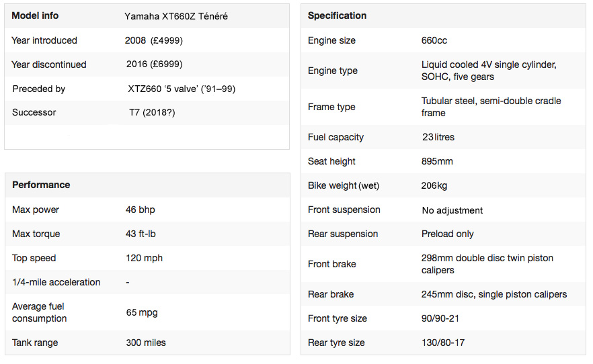This screenshot has width=593, height=364.
Task: Click the Year introduced 2008 (£4999) value
Action: pyautogui.click(x=154, y=40)
